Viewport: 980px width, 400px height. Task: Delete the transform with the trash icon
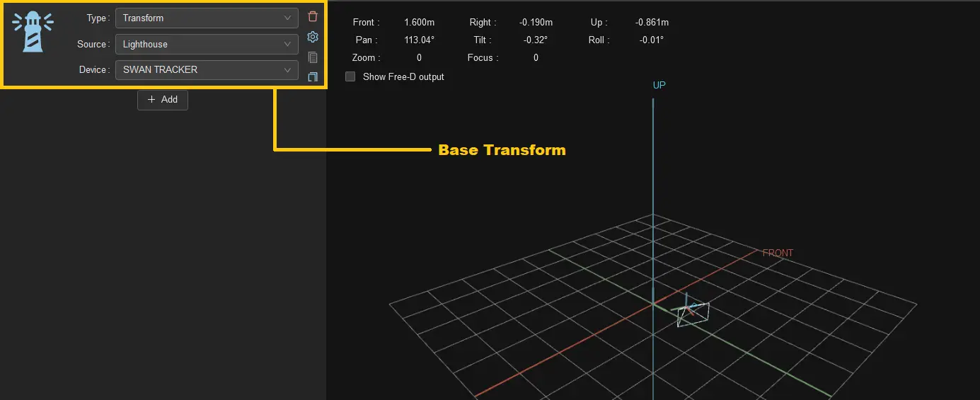click(313, 17)
